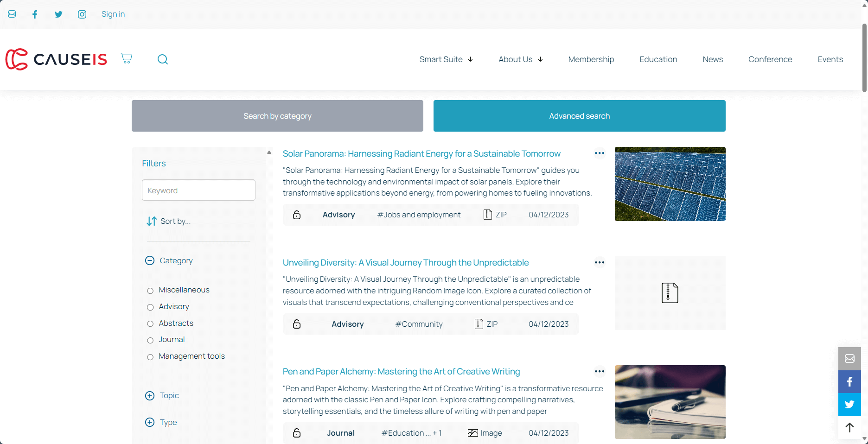
Task: Click the email icon in top bar
Action: point(12,14)
